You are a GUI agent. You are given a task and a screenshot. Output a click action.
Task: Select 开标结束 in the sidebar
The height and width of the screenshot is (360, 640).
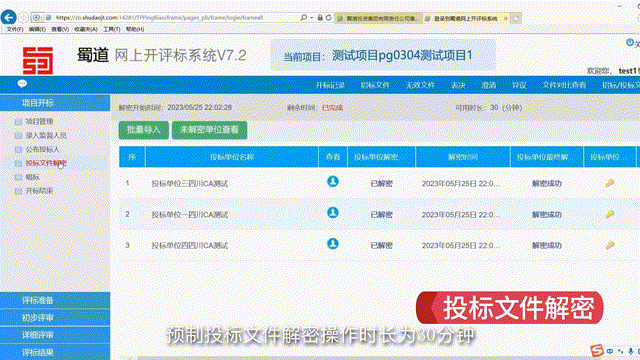click(39, 191)
